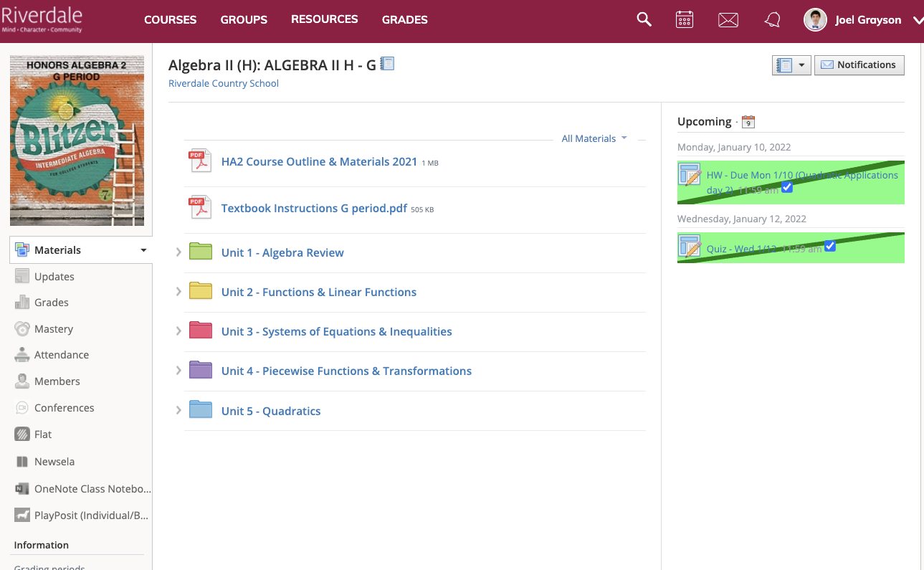Click the yellow Unit 2 folder icon

point(201,291)
